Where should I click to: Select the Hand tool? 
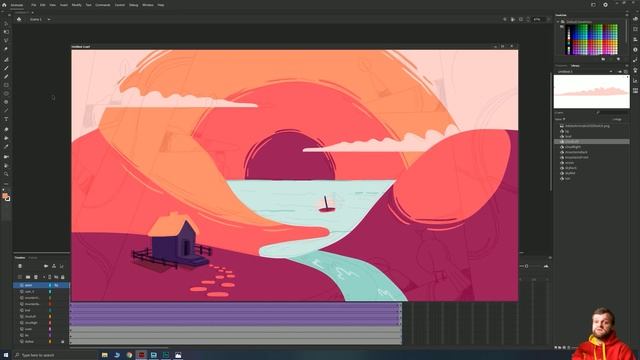click(6, 165)
